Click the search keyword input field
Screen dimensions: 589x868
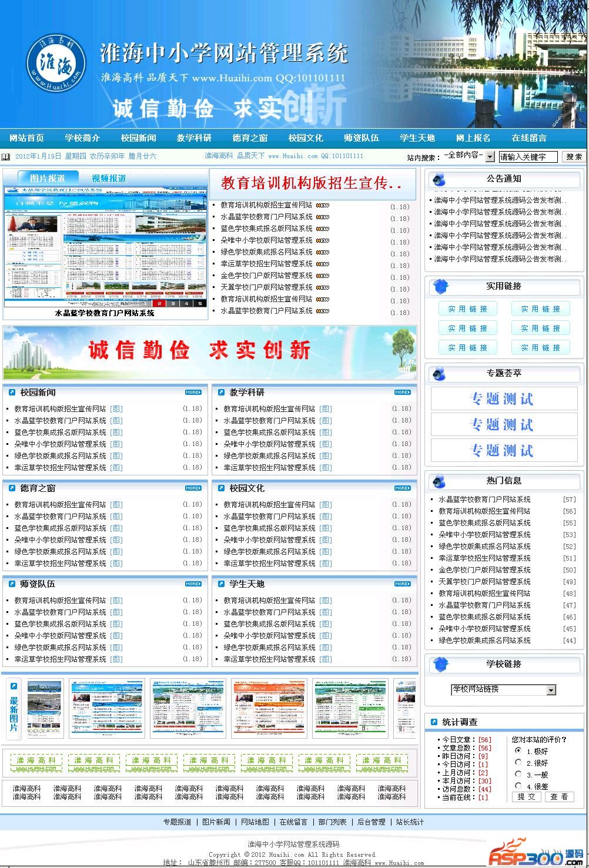click(x=528, y=157)
